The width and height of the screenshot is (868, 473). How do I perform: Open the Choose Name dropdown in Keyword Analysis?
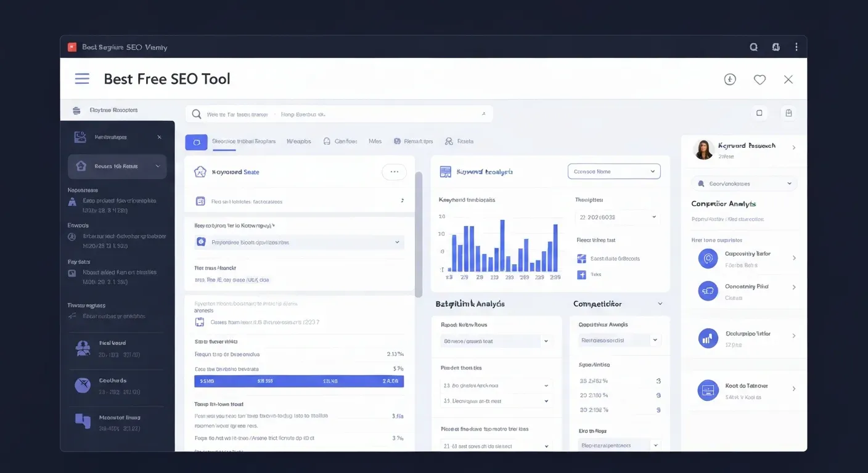(x=613, y=171)
